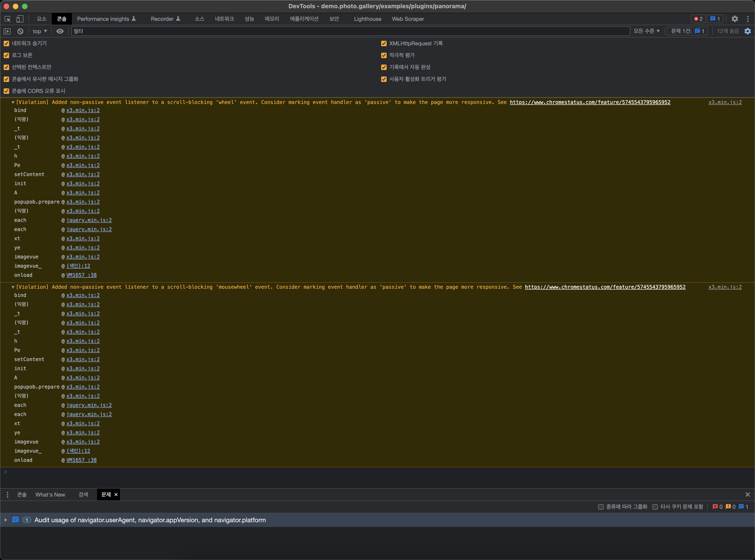This screenshot has width=755, height=560.
Task: Enable 종류에 따라 그룹화 checkbox
Action: tap(601, 507)
